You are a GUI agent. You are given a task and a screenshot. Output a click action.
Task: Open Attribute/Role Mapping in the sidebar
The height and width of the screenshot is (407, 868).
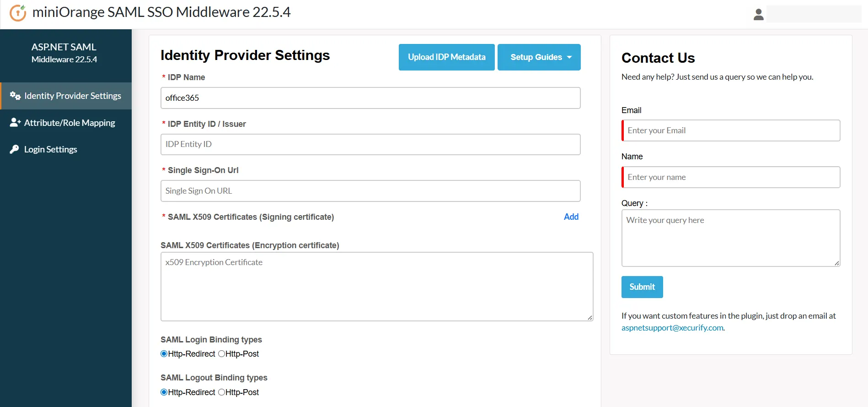[x=70, y=123]
